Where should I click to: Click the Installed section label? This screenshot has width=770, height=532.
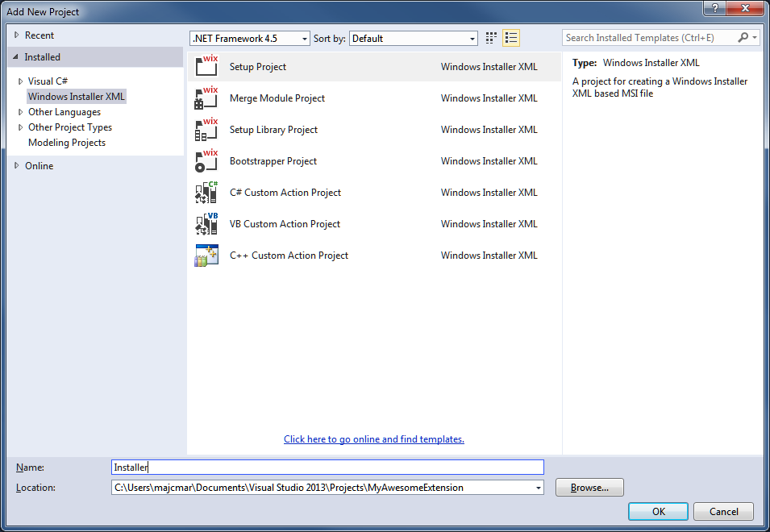[42, 57]
